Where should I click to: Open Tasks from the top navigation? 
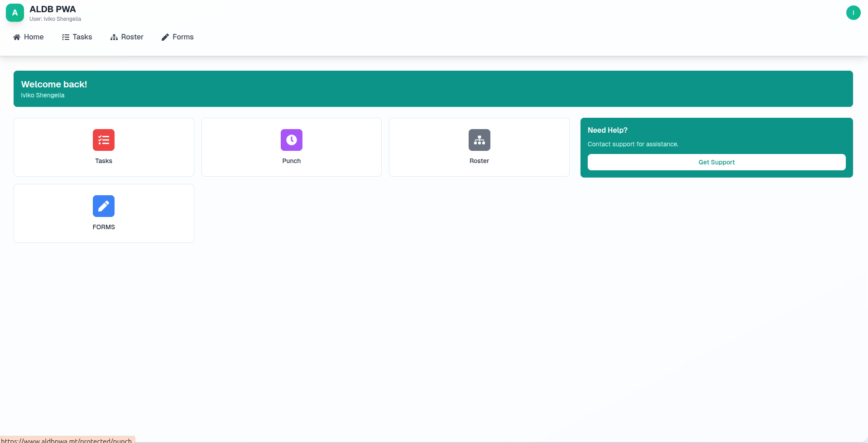coord(82,37)
